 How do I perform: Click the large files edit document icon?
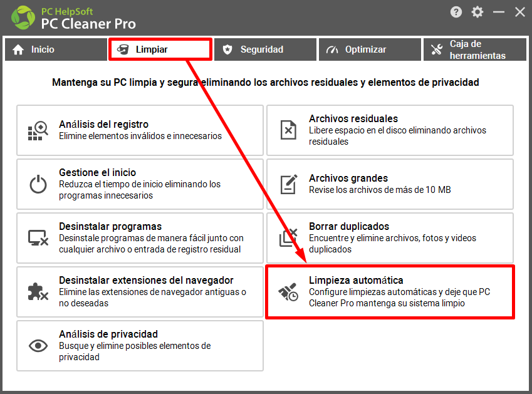[289, 184]
